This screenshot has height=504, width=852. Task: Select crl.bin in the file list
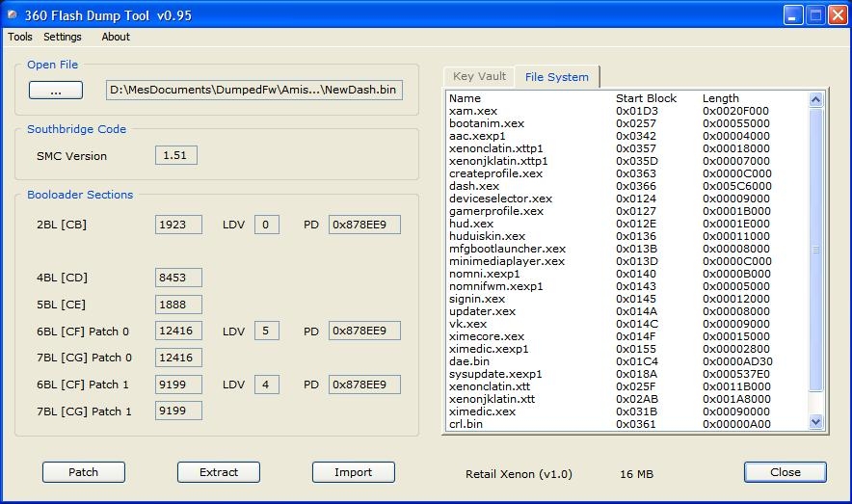pyautogui.click(x=466, y=424)
